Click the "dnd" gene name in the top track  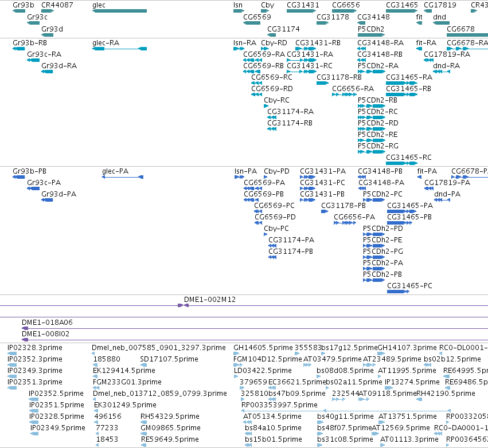[439, 17]
